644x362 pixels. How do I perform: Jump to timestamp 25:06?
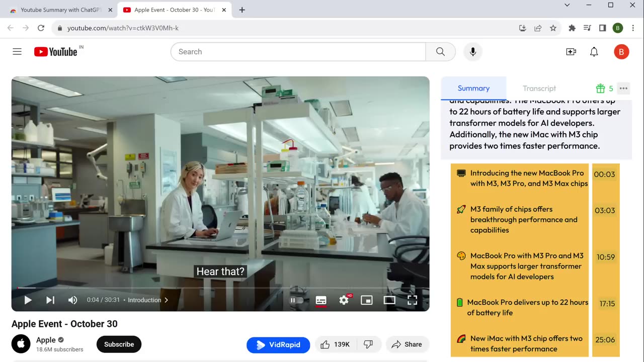[605, 340]
